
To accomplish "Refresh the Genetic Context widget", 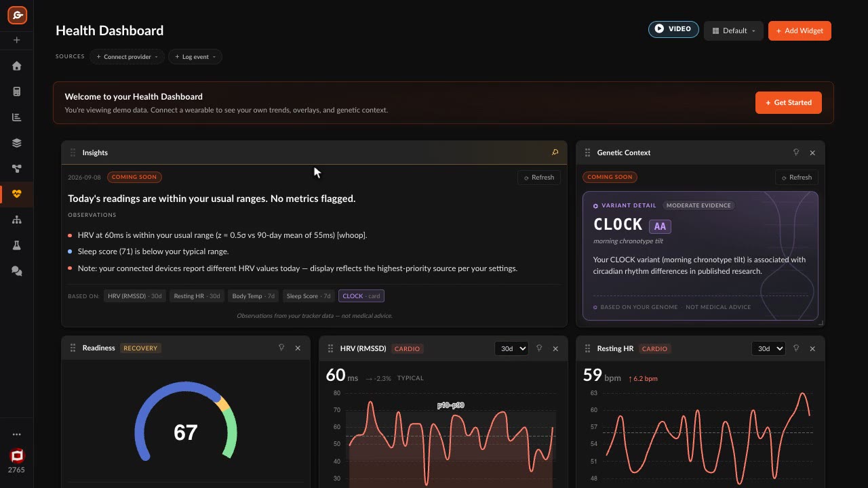I will click(x=797, y=178).
